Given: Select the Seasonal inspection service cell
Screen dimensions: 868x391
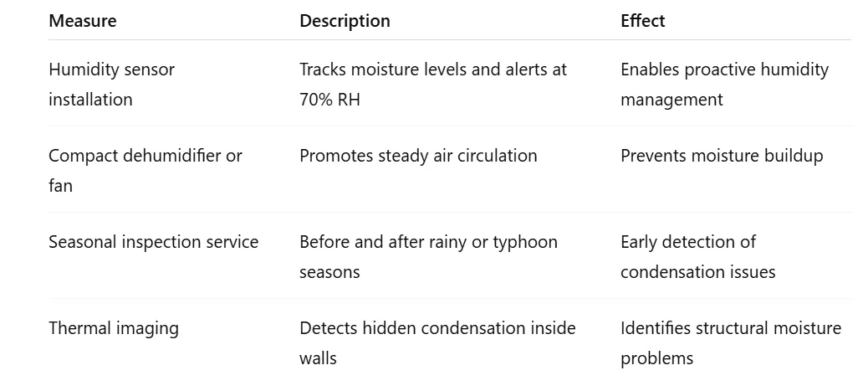Looking at the screenshot, I should (x=153, y=242).
